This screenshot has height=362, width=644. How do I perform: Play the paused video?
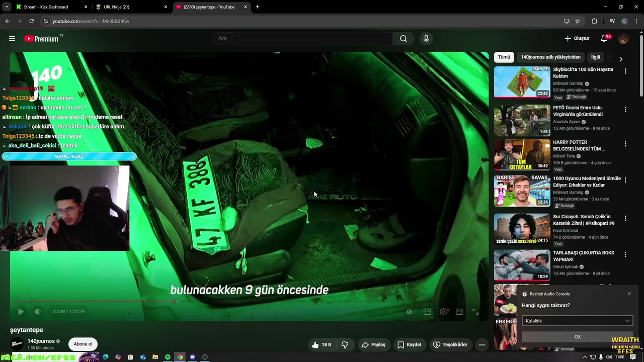coord(21,312)
